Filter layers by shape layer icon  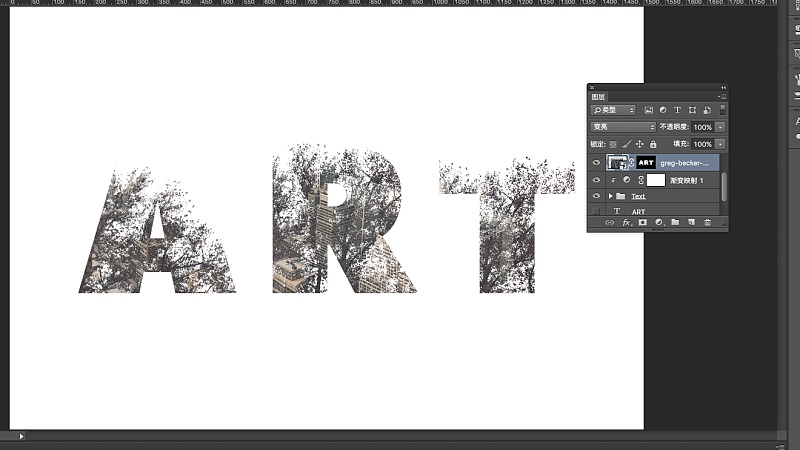[x=692, y=110]
